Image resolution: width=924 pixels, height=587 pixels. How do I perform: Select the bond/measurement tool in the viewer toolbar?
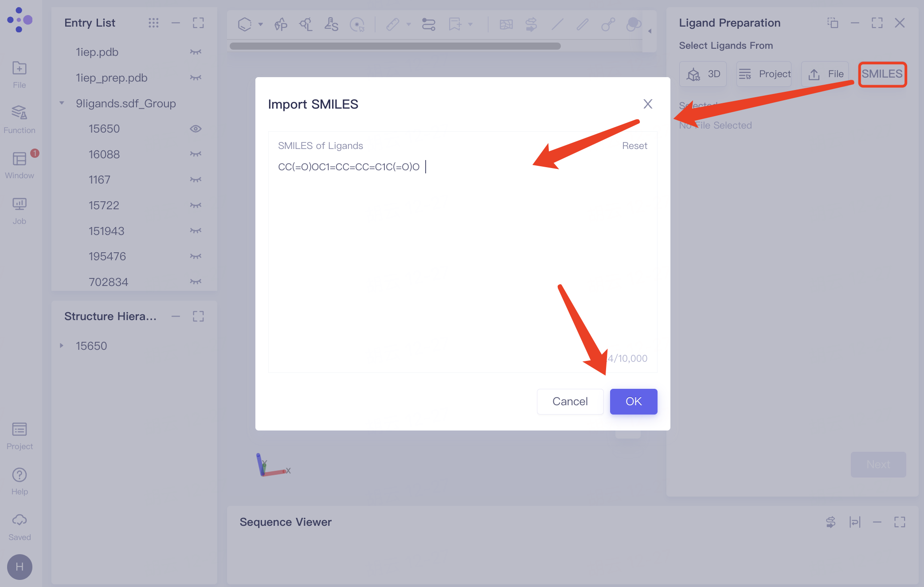coord(392,24)
